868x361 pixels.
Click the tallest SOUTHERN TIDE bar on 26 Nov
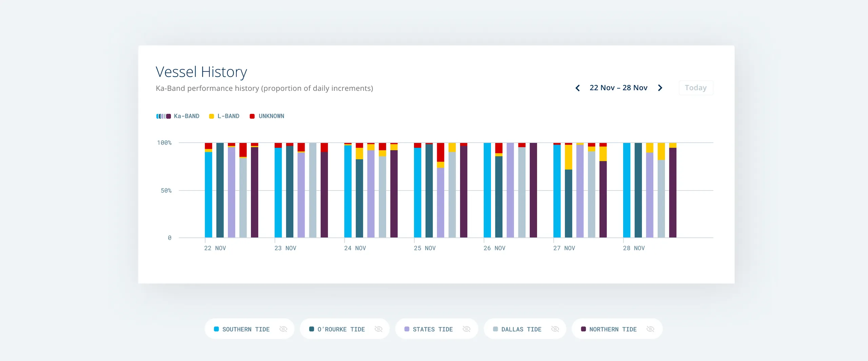pyautogui.click(x=488, y=190)
